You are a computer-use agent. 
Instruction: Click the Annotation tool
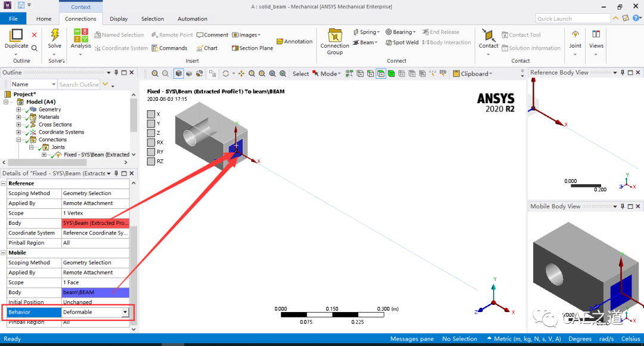click(295, 42)
